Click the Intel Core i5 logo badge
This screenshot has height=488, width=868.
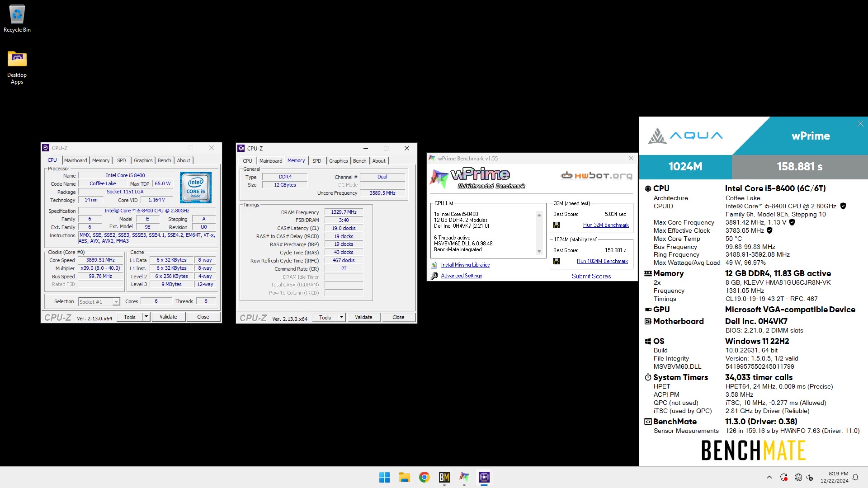point(196,187)
